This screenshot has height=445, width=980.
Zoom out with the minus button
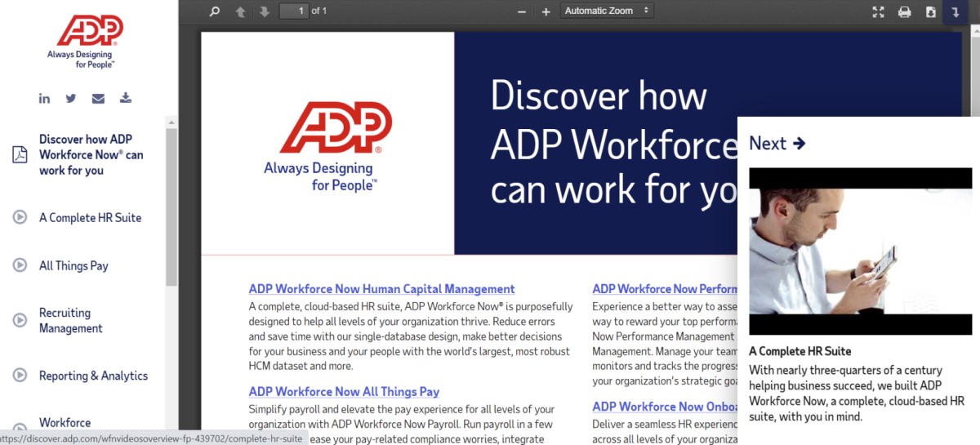click(x=523, y=11)
